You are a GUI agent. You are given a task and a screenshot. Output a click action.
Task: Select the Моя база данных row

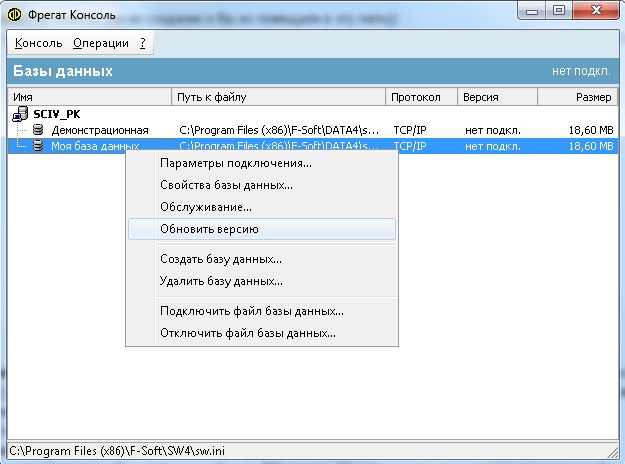click(313, 146)
